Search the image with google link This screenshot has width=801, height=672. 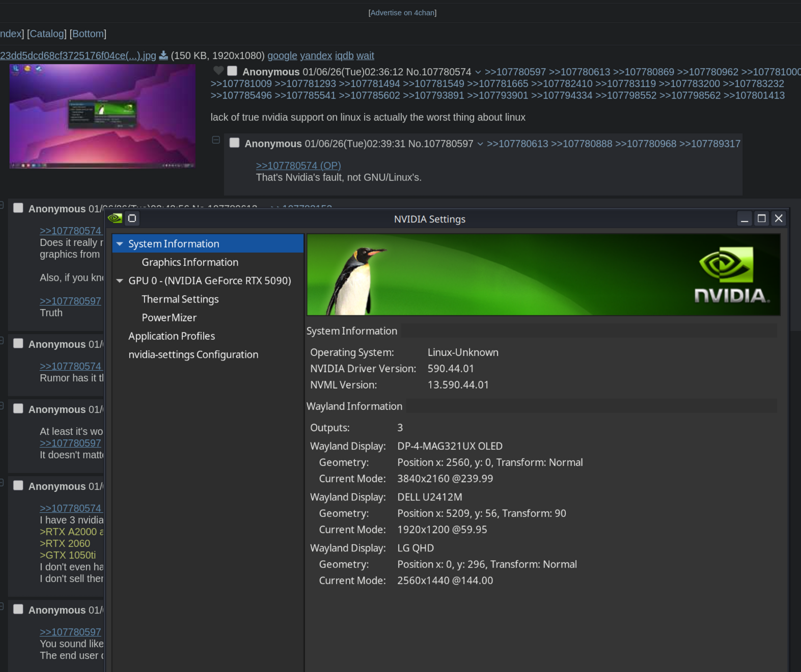tap(282, 55)
